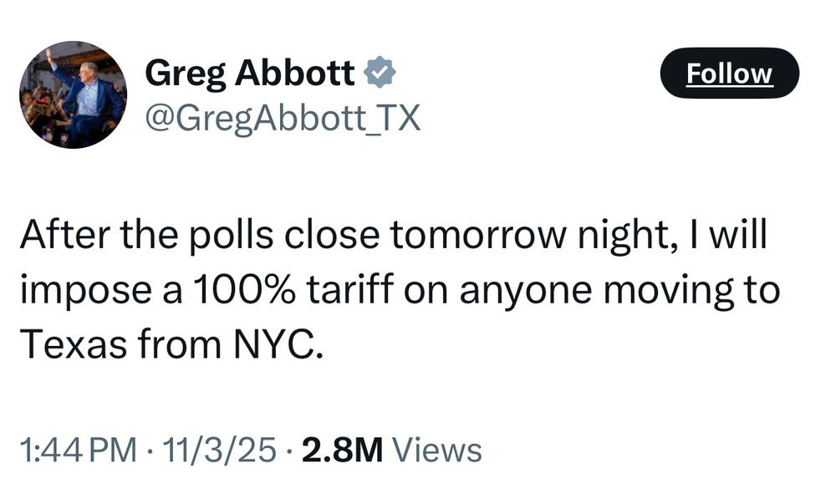
Task: Click the word Texas in the tweet
Action: [74, 344]
